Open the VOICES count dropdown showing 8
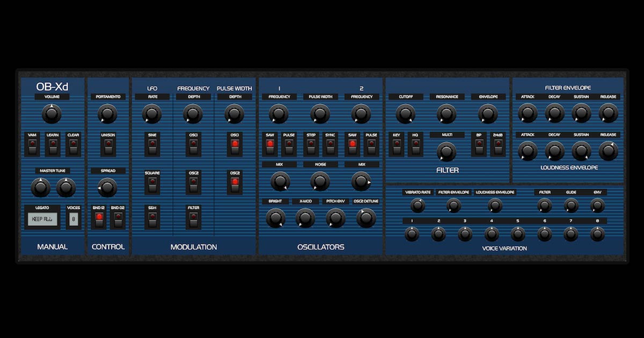 point(74,218)
